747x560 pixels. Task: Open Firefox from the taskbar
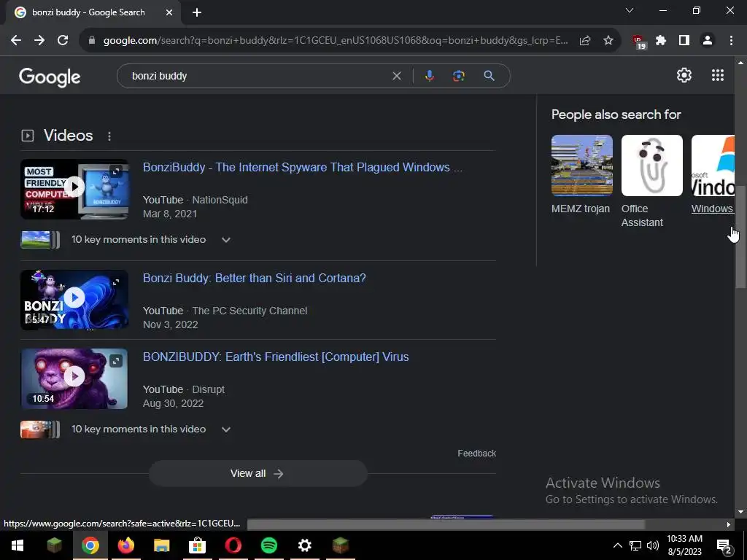click(x=125, y=545)
